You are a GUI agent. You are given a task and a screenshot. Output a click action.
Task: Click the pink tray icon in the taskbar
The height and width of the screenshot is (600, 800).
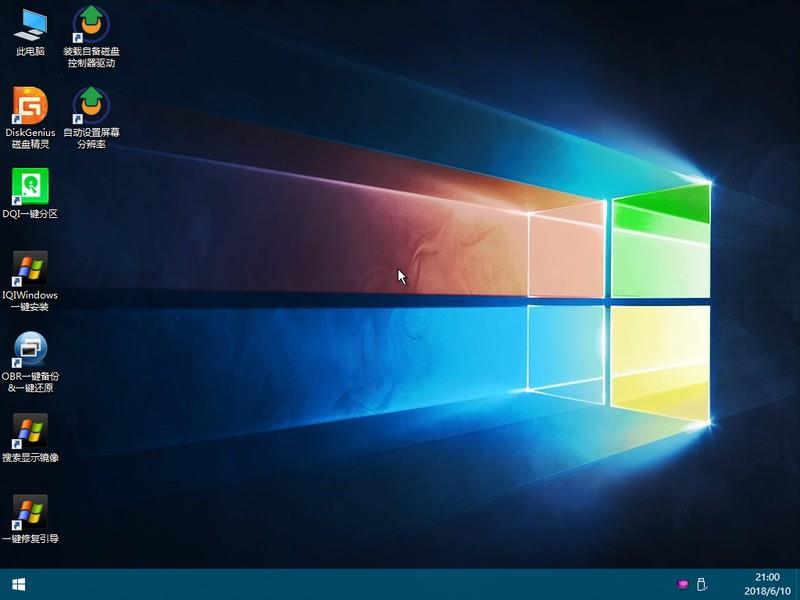tap(683, 584)
